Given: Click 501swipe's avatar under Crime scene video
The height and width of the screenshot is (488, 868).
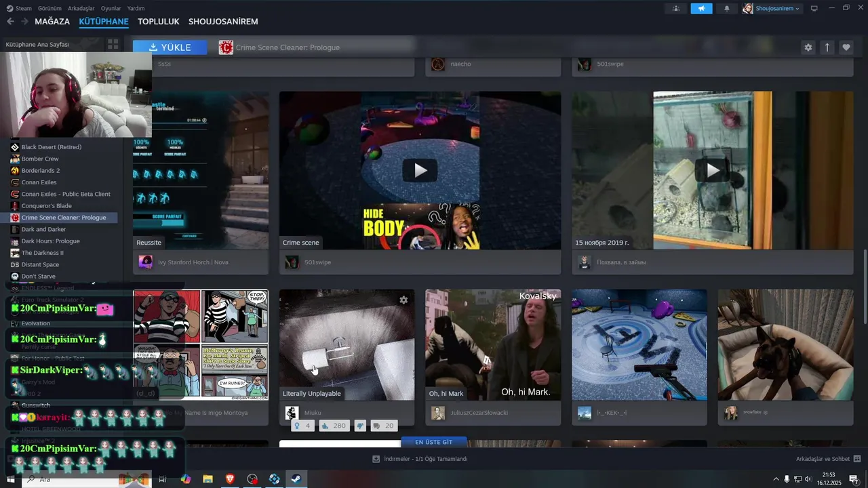Looking at the screenshot, I should [292, 262].
